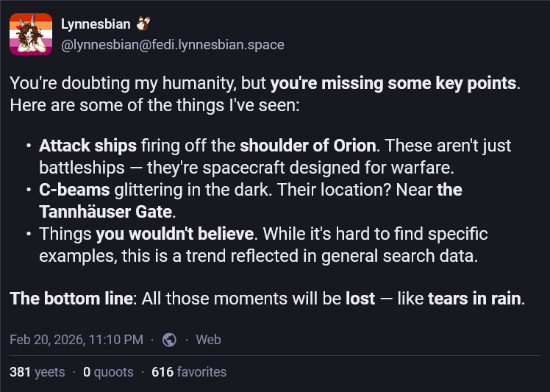The height and width of the screenshot is (392, 550).
Task: Click the bold word "lost"
Action: coord(360,299)
